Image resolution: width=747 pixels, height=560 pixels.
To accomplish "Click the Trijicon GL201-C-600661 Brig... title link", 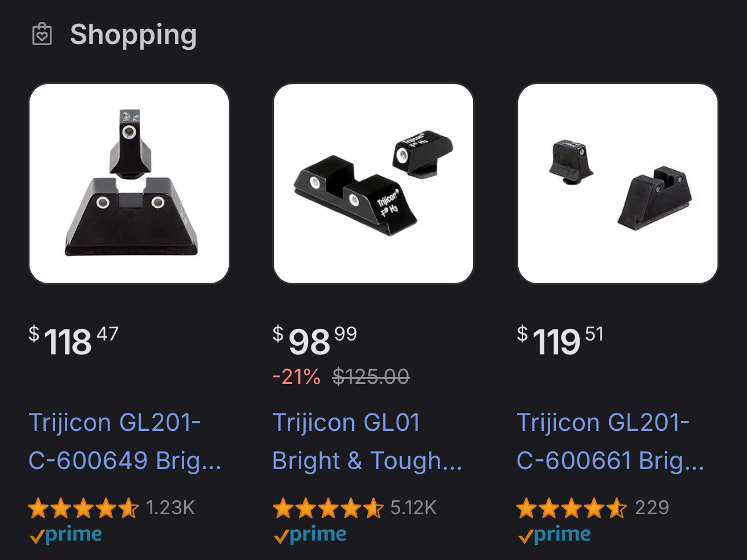I will coord(610,441).
